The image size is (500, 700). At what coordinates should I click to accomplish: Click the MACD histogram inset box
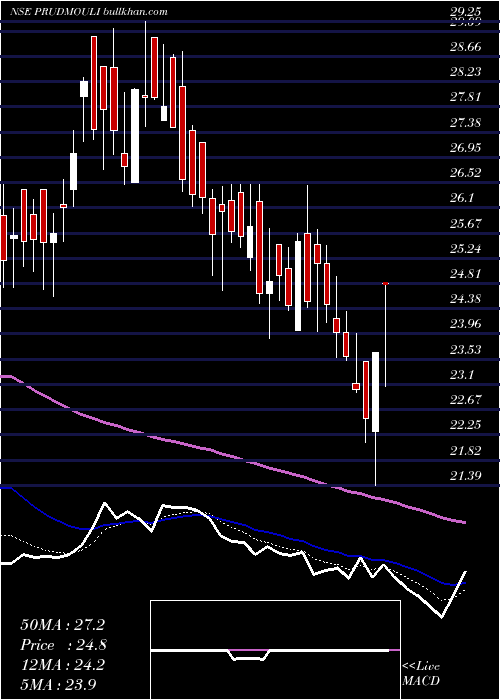[x=275, y=650]
